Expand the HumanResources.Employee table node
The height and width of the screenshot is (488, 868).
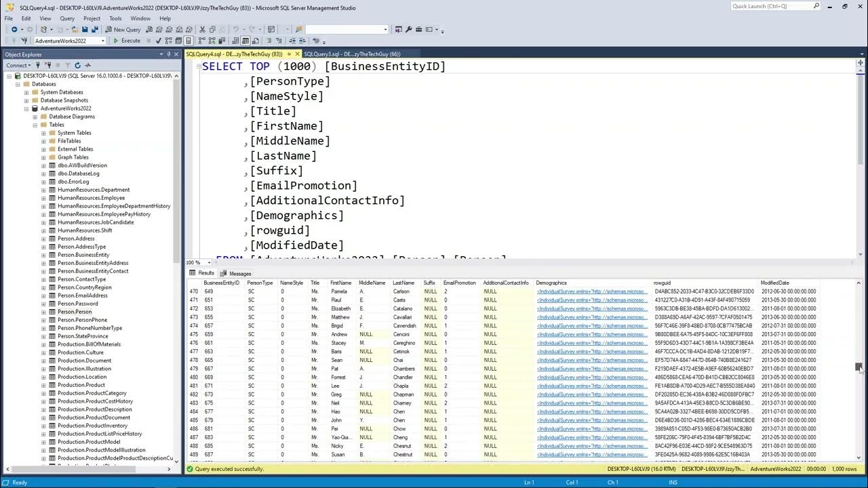coord(43,198)
